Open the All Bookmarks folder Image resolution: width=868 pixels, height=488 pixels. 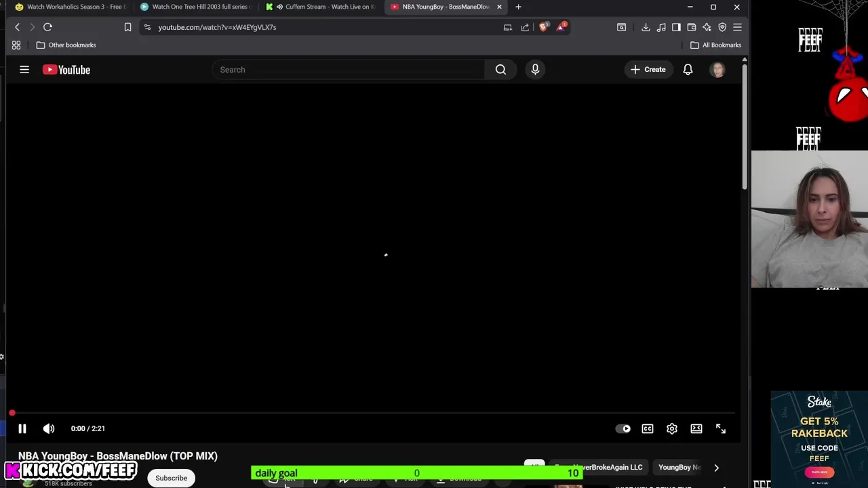coord(715,45)
